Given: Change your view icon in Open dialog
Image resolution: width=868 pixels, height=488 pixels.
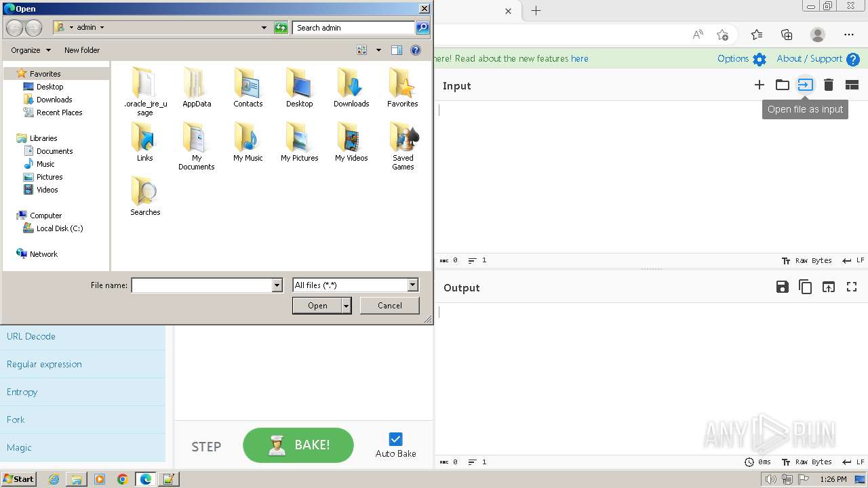Looking at the screenshot, I should click(x=362, y=50).
